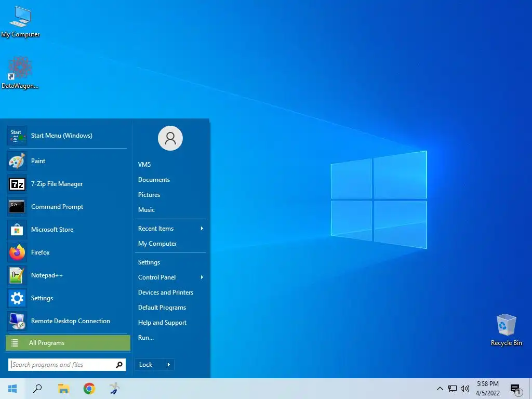The height and width of the screenshot is (399, 532).
Task: Select the Recycle Bin icon
Action: click(506, 330)
